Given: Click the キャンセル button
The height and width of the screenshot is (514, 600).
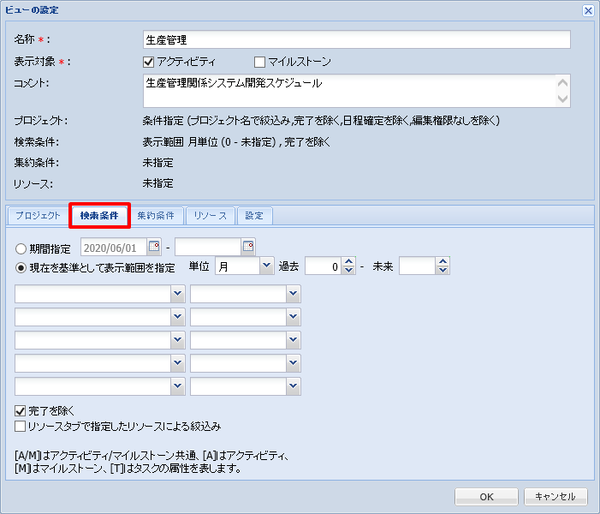Looking at the screenshot, I should click(x=555, y=497).
